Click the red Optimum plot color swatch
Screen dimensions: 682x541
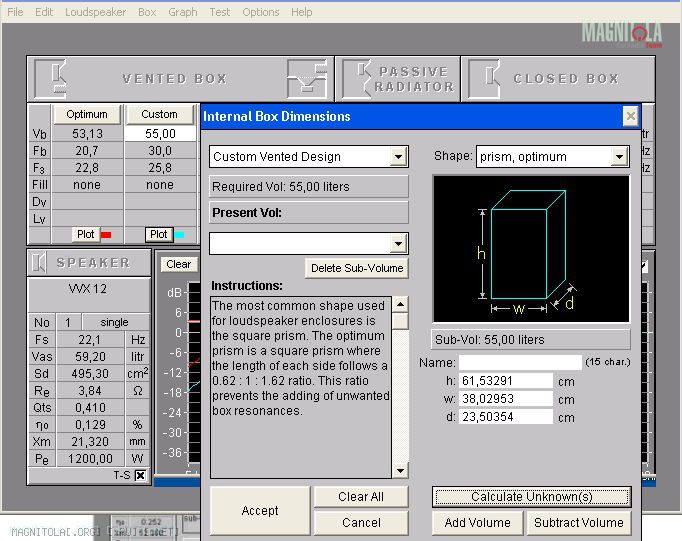pyautogui.click(x=106, y=235)
